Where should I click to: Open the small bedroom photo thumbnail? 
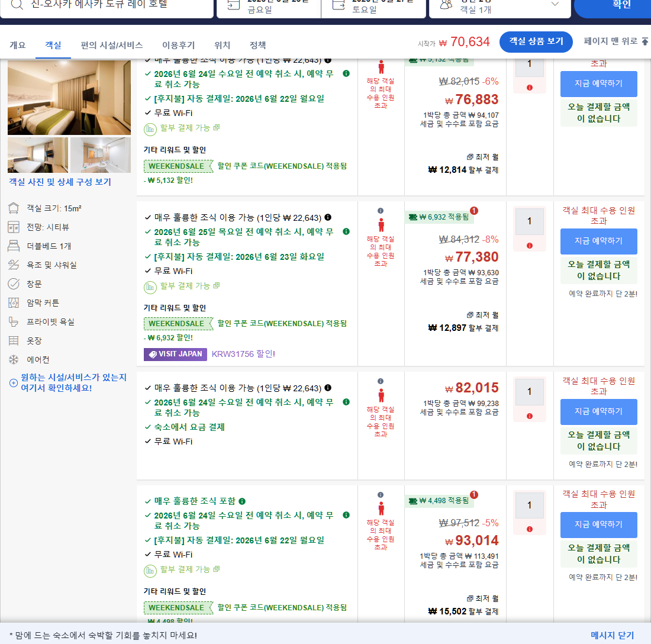point(38,155)
